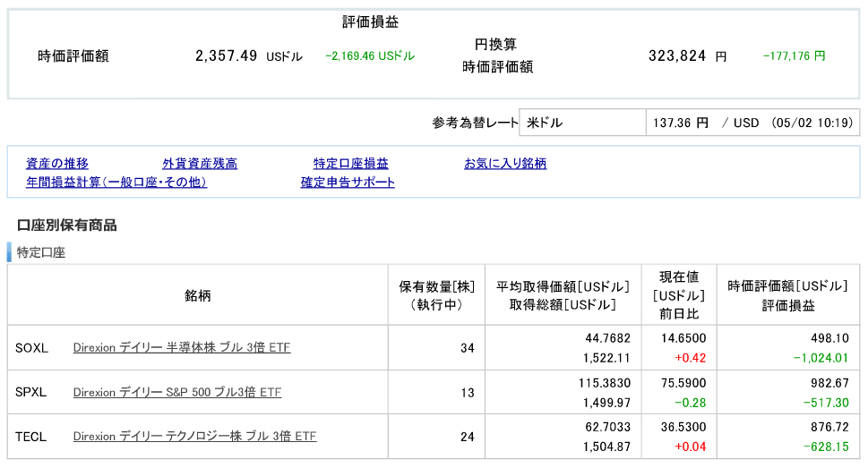
Task: Click the SOXL ticker symbol
Action: pyautogui.click(x=32, y=347)
